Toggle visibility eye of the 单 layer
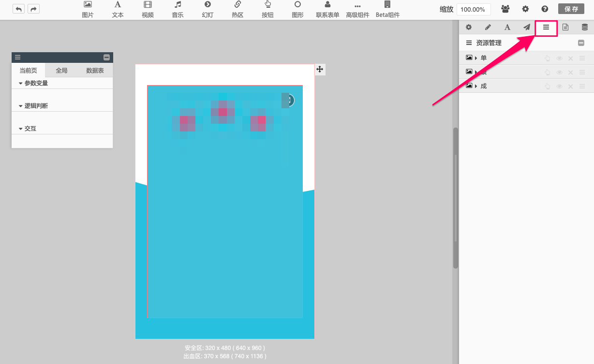 [559, 58]
